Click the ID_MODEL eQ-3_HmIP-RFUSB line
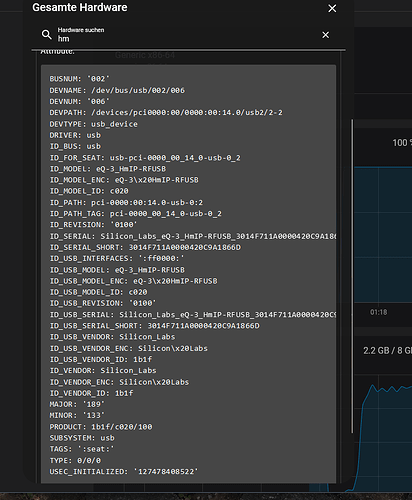412x500 pixels. [108, 169]
